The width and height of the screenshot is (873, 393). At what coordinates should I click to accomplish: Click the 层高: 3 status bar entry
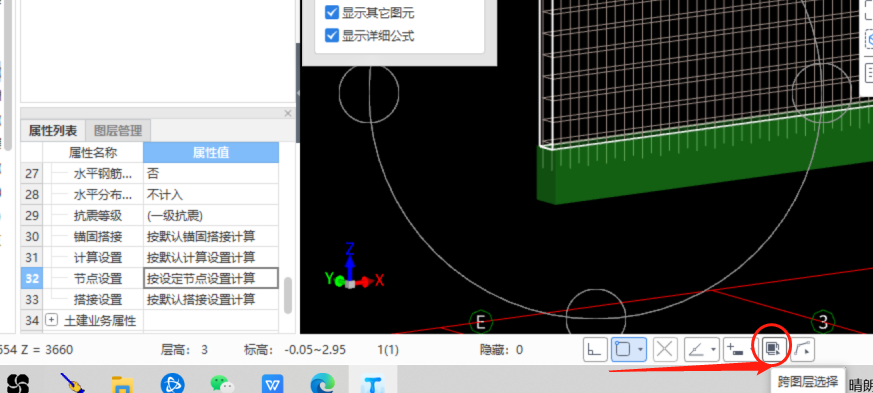click(x=184, y=350)
